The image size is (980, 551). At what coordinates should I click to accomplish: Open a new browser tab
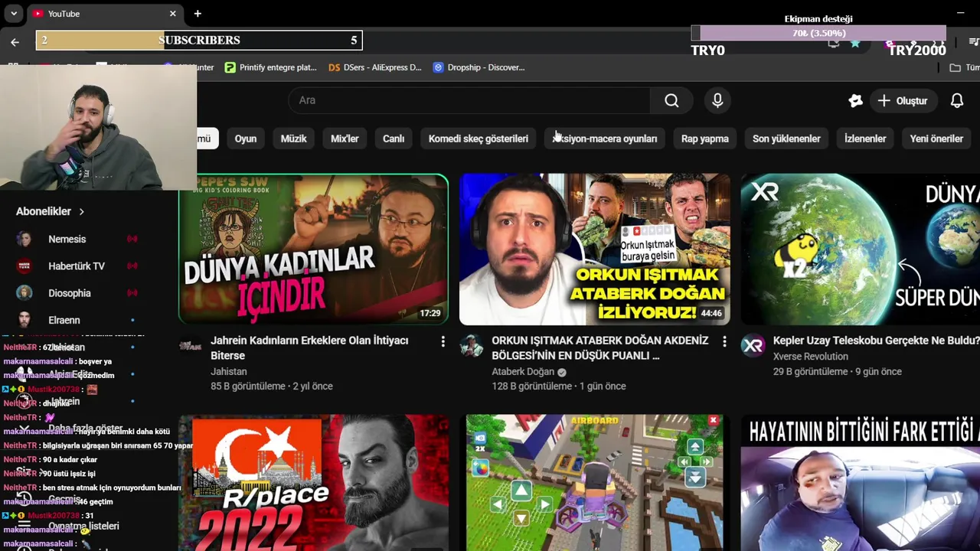198,14
